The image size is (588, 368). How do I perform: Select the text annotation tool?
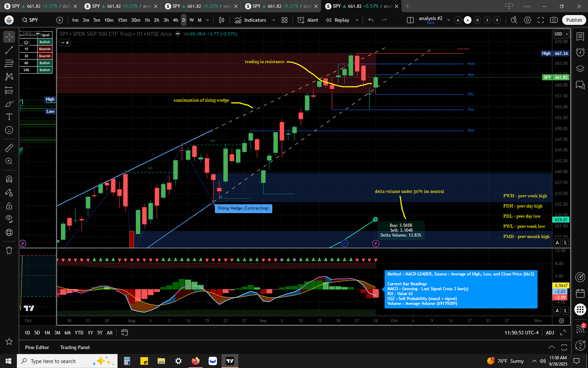click(x=9, y=117)
